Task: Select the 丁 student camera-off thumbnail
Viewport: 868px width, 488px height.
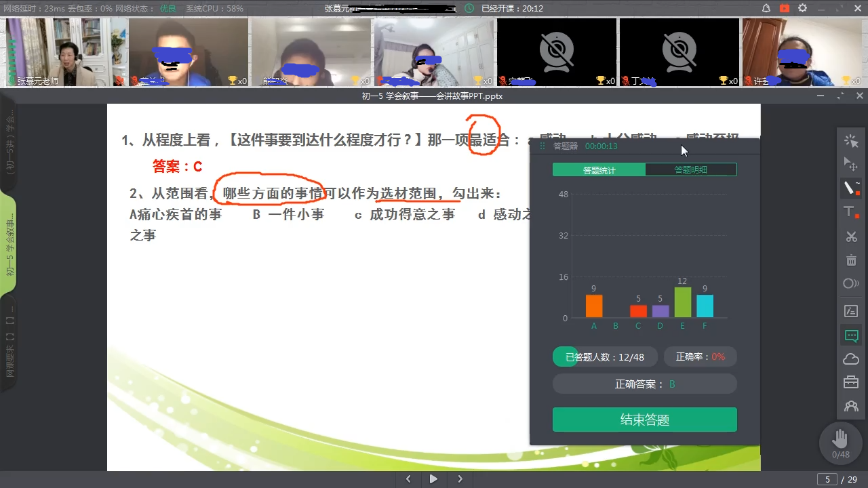Action: [679, 52]
